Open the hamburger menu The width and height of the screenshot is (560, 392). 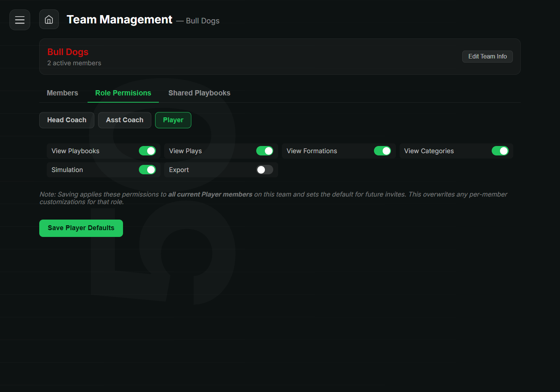click(x=20, y=20)
